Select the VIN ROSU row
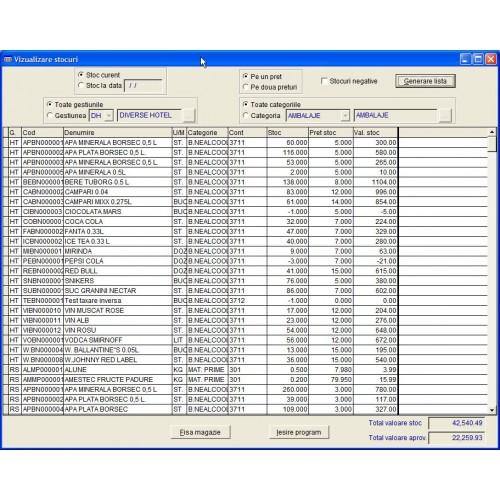The height and width of the screenshot is (500, 500). click(245, 330)
